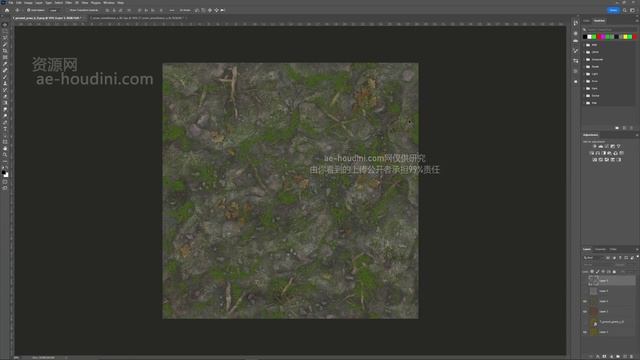This screenshot has width=640, height=360.
Task: Select the Layer 5 thumbnail
Action: pyautogui.click(x=593, y=291)
